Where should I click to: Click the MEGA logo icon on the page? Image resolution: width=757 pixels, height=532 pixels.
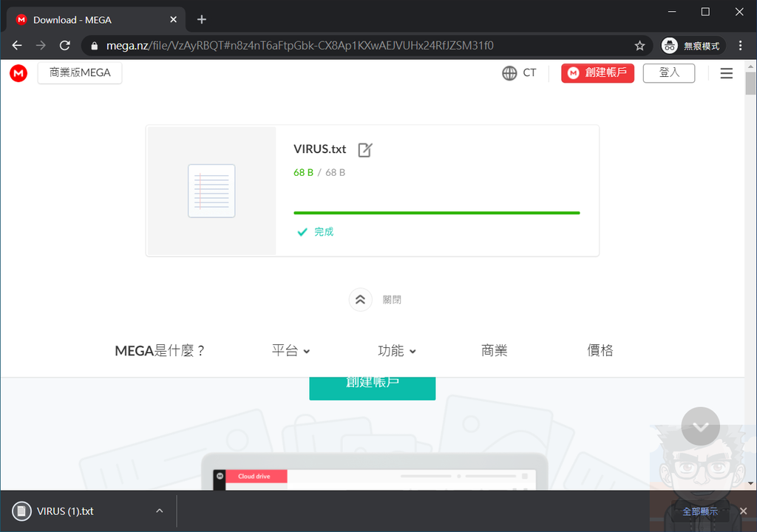pyautogui.click(x=18, y=73)
